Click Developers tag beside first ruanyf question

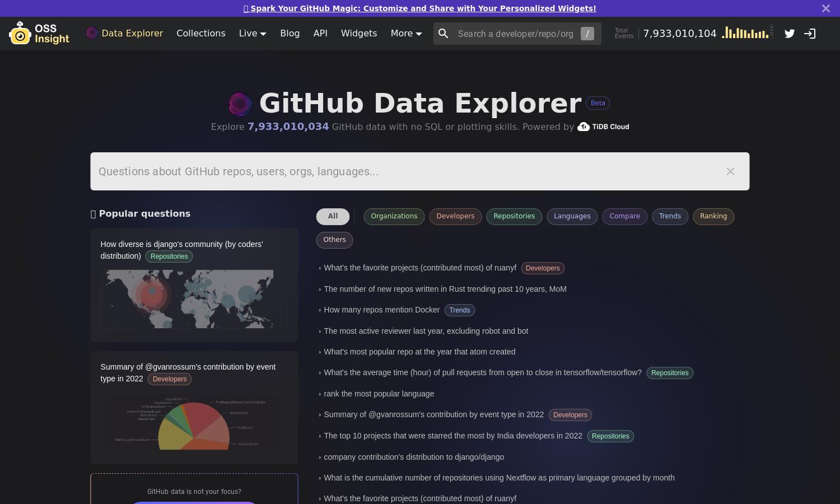[543, 268]
